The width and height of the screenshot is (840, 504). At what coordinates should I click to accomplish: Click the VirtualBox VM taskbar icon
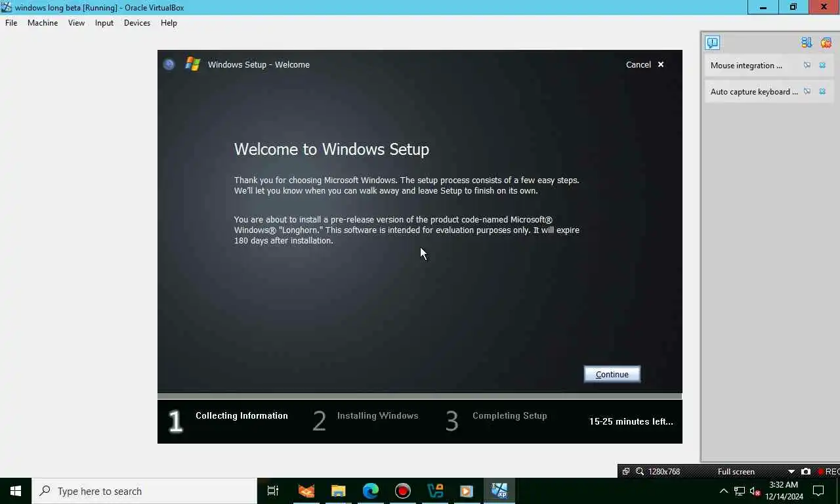(499, 491)
